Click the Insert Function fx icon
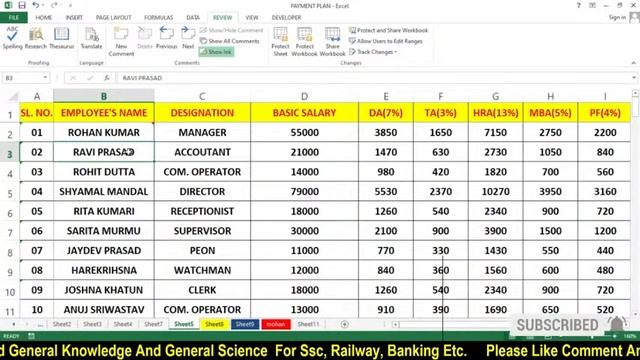The width and height of the screenshot is (640, 360). point(107,78)
